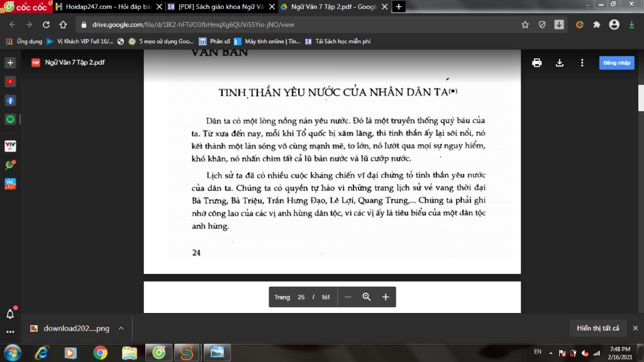
Task: Click Hiển thị tất cả downloads
Action: pyautogui.click(x=597, y=328)
